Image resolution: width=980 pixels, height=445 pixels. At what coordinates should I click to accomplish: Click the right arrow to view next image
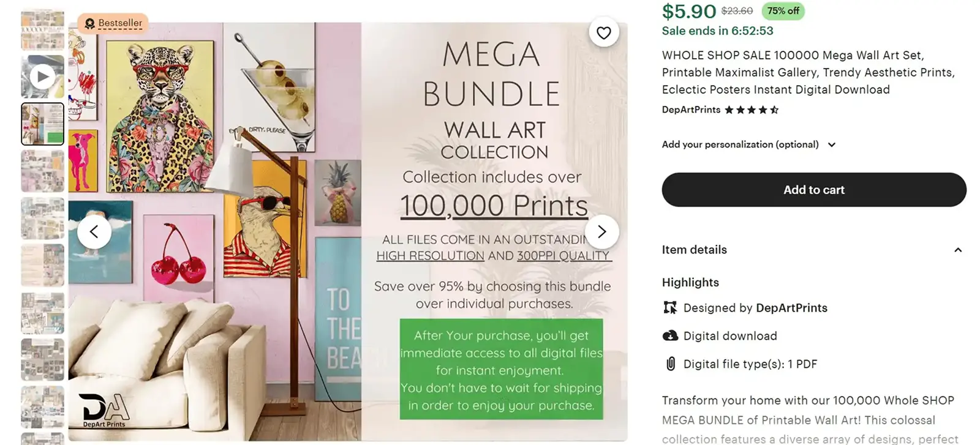(602, 231)
